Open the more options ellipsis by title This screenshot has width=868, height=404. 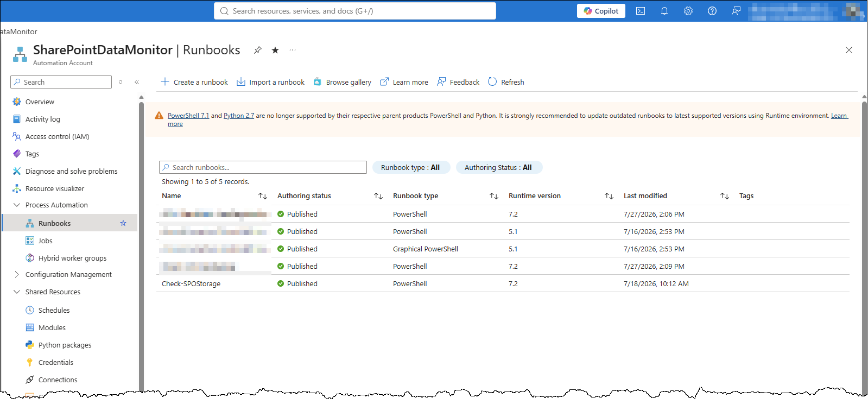tap(293, 50)
